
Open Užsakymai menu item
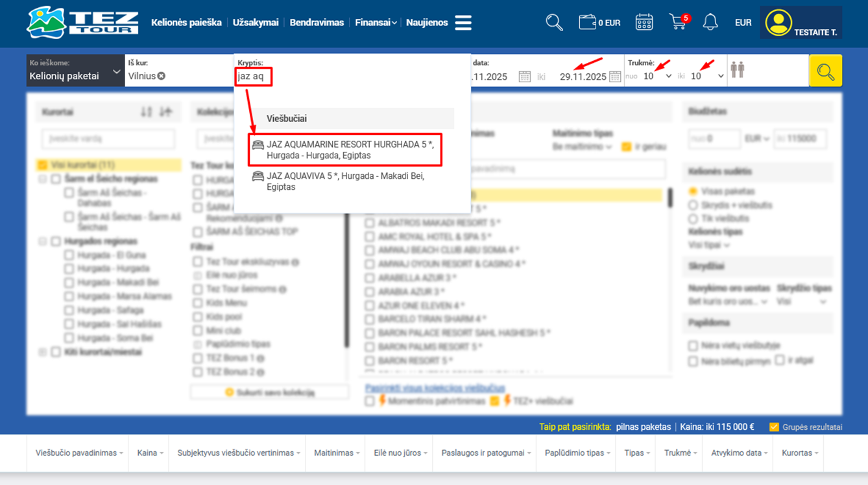pyautogui.click(x=256, y=23)
